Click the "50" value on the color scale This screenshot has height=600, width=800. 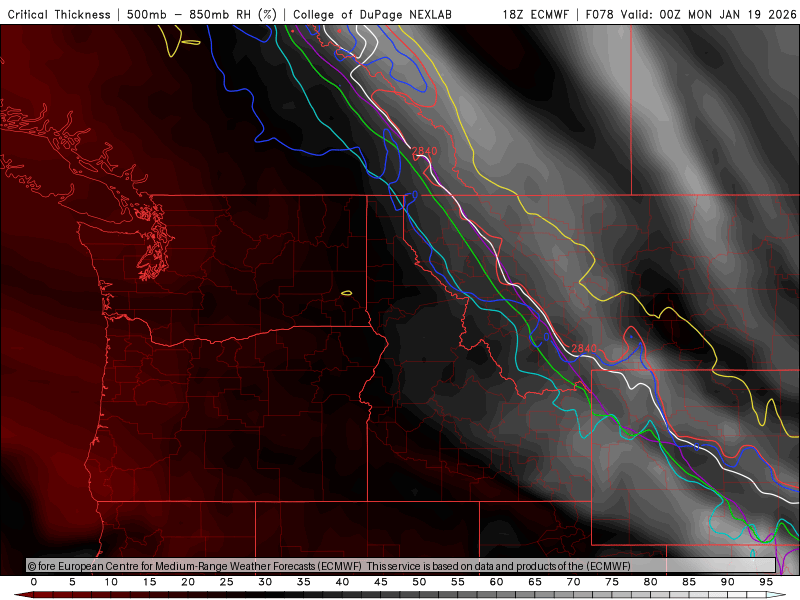[419, 582]
